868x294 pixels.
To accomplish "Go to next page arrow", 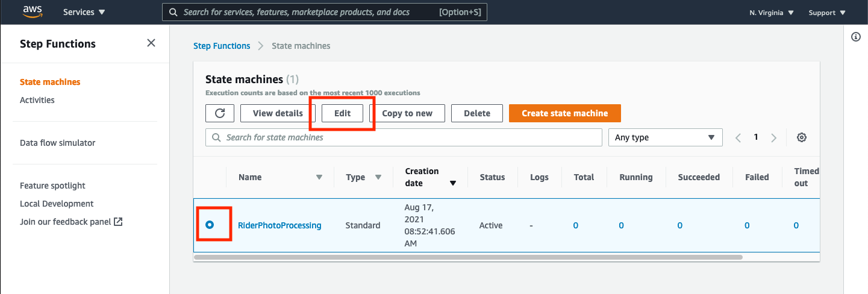I will point(774,138).
